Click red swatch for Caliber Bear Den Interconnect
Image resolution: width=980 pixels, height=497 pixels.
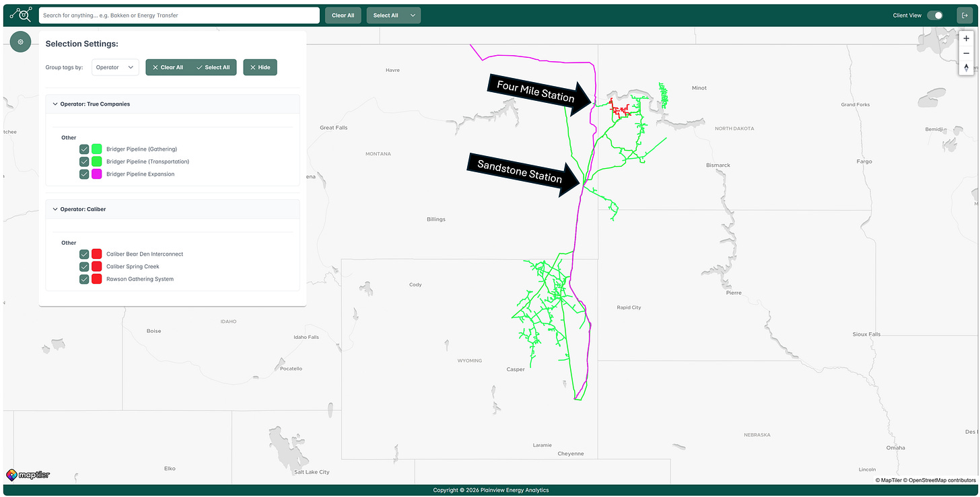(x=97, y=254)
